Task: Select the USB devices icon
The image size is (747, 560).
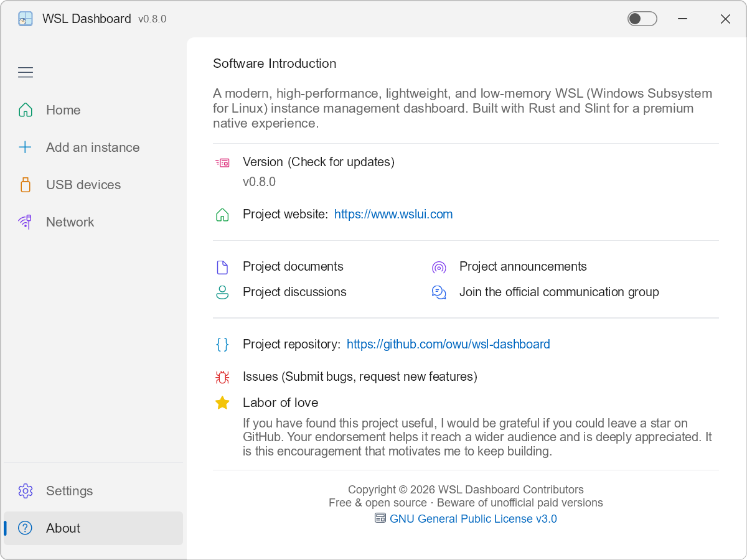Action: coord(26,185)
